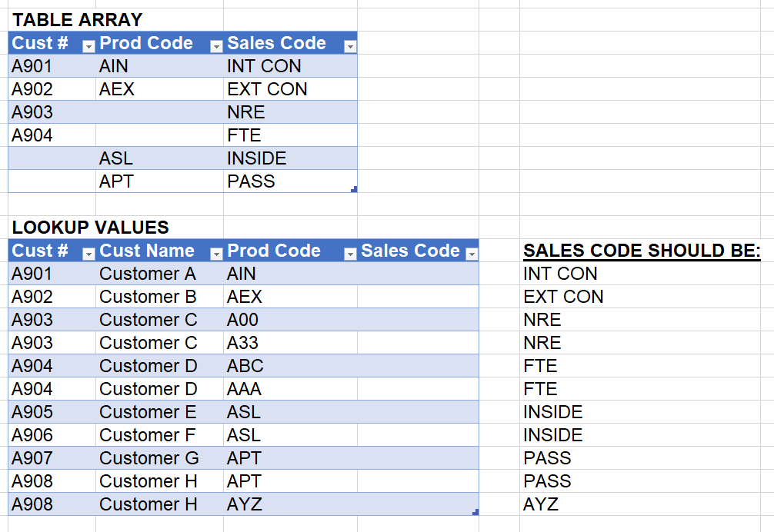Select cell AIN in the TABLE ARRAY table
The image size is (774, 532).
[x=159, y=66]
